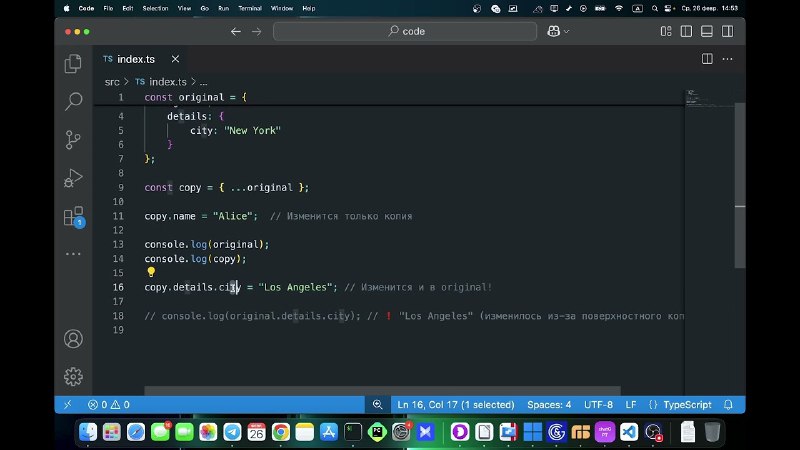
Task: Click the vertical editor scrollbar
Action: tap(740, 185)
